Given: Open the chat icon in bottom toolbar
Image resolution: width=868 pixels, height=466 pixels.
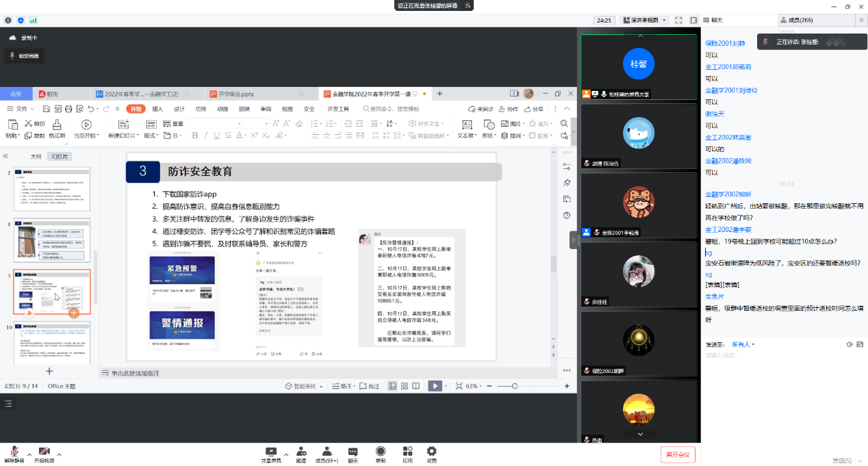Looking at the screenshot, I should 353,452.
